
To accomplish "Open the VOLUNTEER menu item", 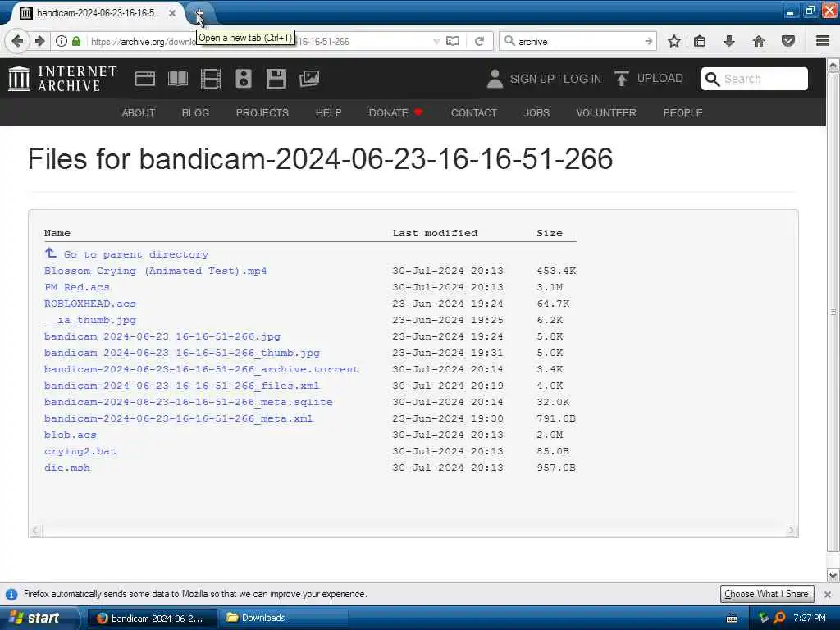I will 606,113.
